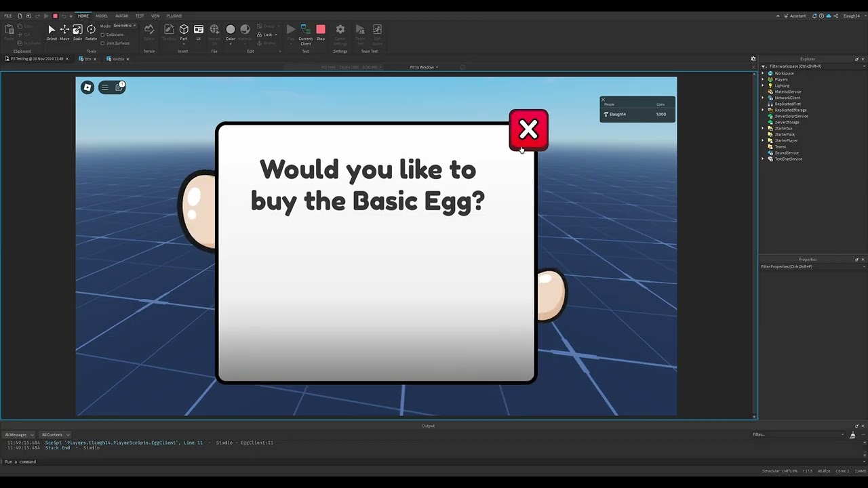Open the Mode Geometric dropdown
Image resolution: width=868 pixels, height=488 pixels.
[124, 26]
